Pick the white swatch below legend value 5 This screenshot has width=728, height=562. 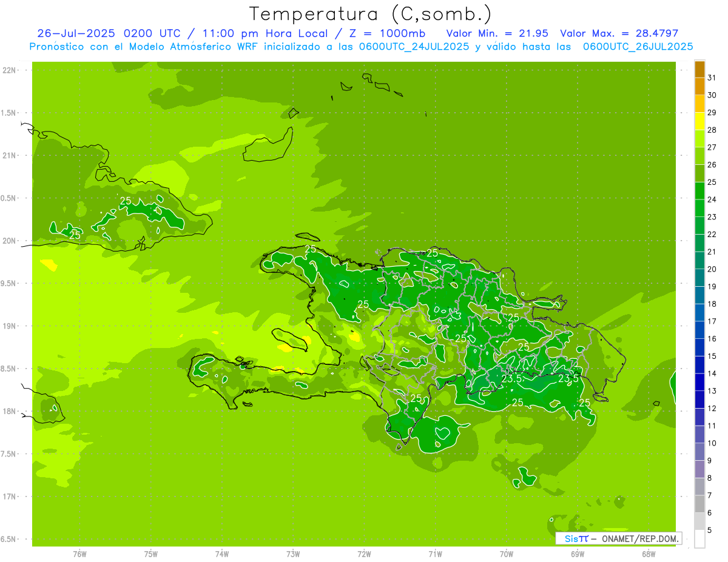click(699, 539)
